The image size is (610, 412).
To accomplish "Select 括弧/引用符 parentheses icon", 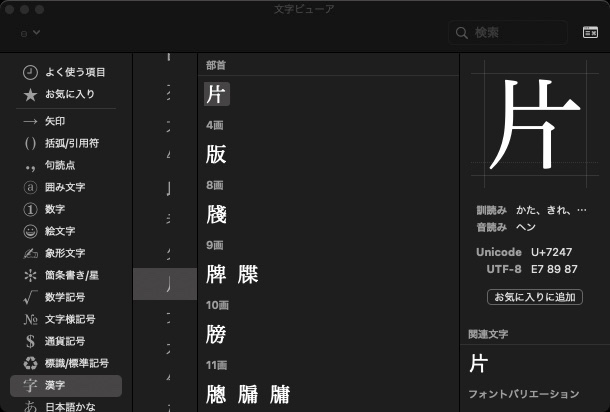I will (x=30, y=144).
